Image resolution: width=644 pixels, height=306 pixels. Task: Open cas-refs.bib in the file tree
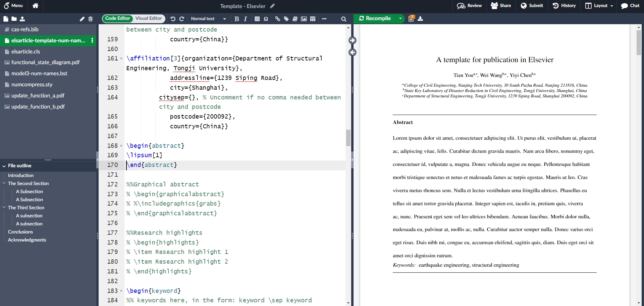pos(25,30)
